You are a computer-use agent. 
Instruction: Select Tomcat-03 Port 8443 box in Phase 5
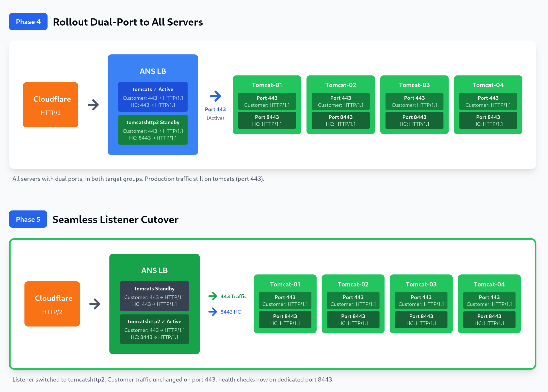point(421,319)
